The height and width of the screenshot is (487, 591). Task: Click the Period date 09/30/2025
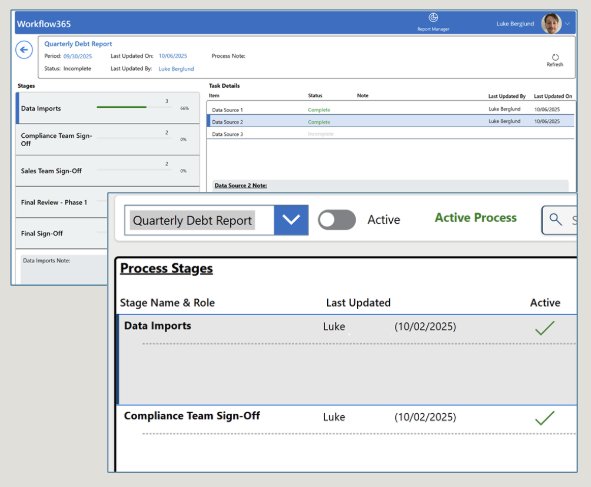pos(78,56)
